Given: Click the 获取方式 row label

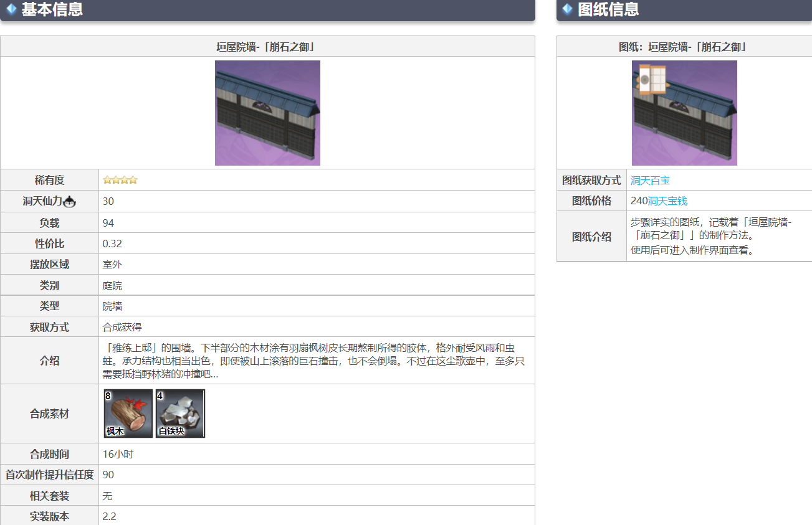Looking at the screenshot, I should (50, 327).
